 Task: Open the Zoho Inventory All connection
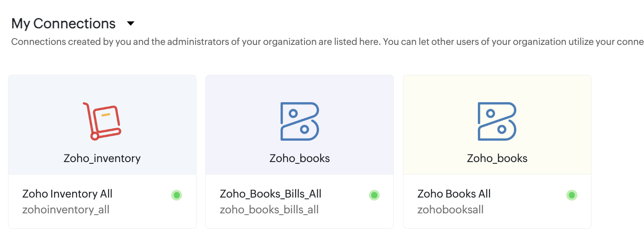(x=67, y=194)
